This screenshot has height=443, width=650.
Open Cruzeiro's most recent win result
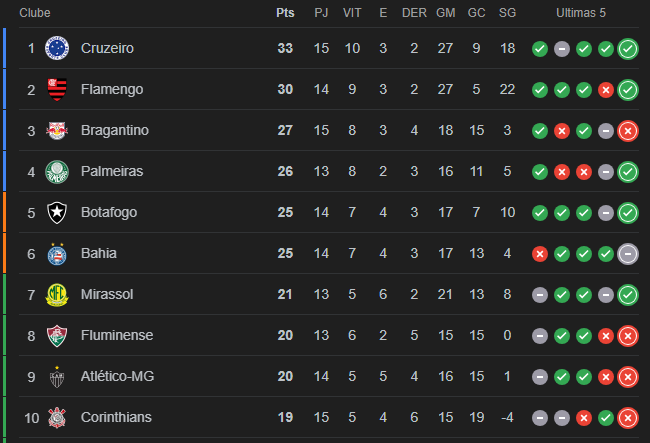pyautogui.click(x=628, y=49)
